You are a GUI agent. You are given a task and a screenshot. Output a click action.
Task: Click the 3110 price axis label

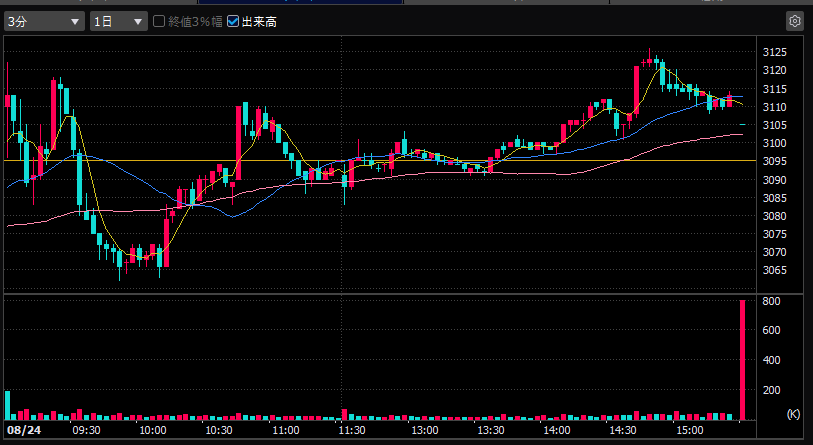coord(775,107)
